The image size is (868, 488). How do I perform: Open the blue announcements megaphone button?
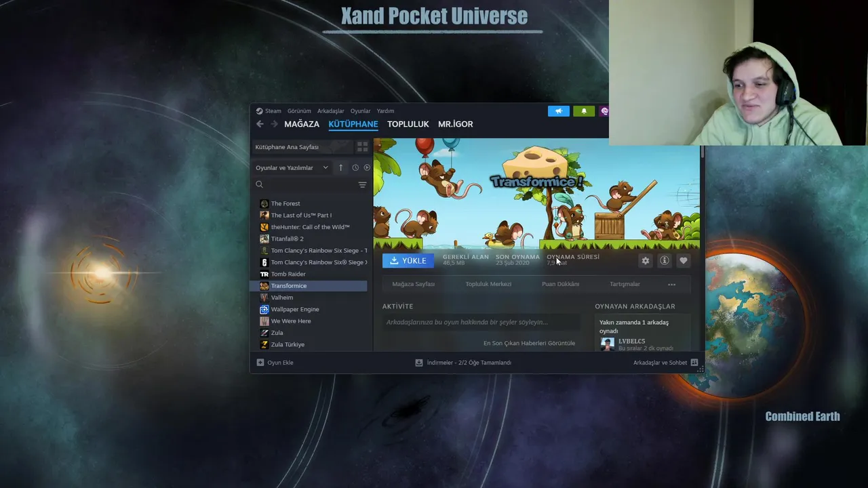tap(559, 111)
